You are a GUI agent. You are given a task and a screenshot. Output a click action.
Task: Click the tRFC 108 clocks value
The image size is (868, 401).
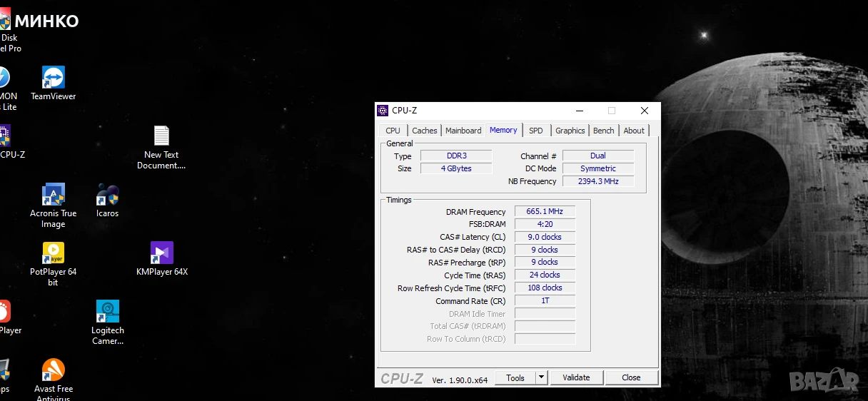pos(545,288)
